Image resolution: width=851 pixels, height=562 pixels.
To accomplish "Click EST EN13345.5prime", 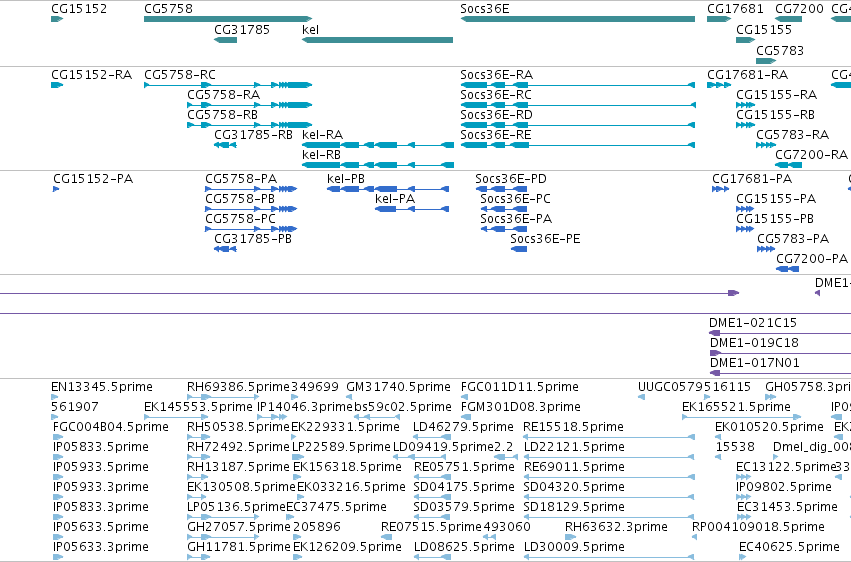I will tap(54, 397).
